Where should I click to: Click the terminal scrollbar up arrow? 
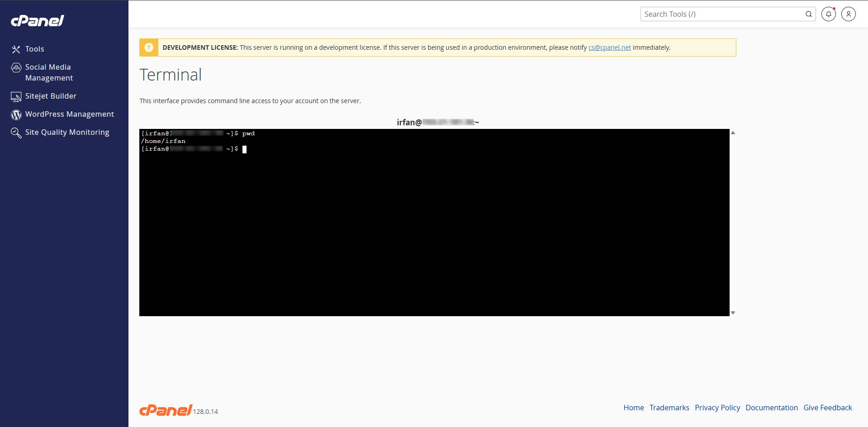click(733, 133)
